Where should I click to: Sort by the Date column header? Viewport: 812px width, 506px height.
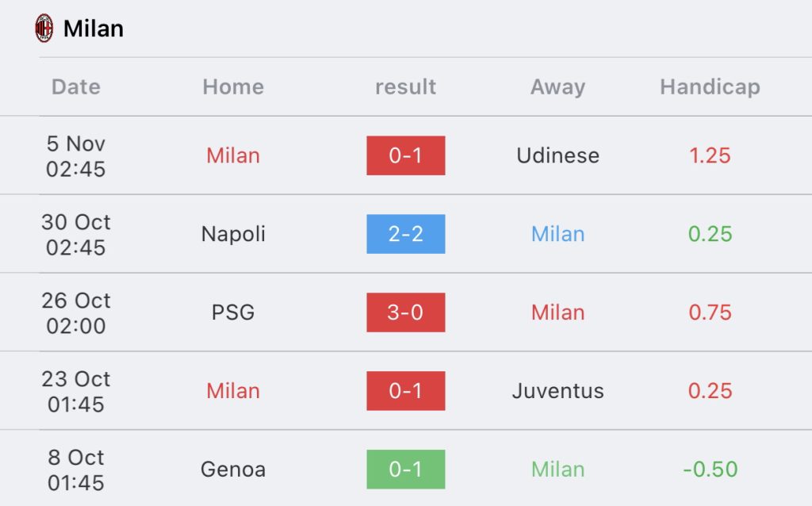tap(76, 86)
